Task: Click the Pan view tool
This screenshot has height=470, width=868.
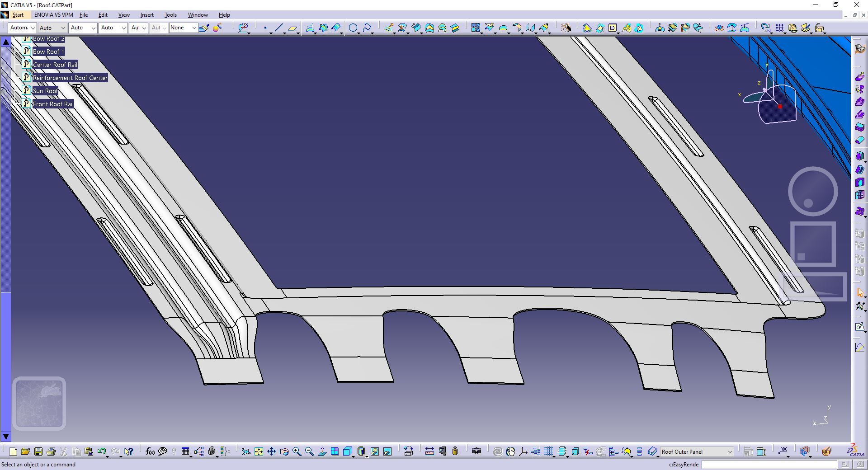Action: tap(271, 451)
